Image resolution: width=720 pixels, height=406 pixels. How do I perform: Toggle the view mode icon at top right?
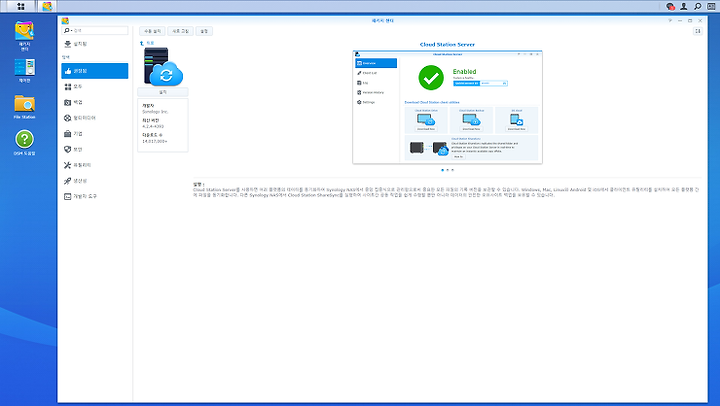point(698,31)
